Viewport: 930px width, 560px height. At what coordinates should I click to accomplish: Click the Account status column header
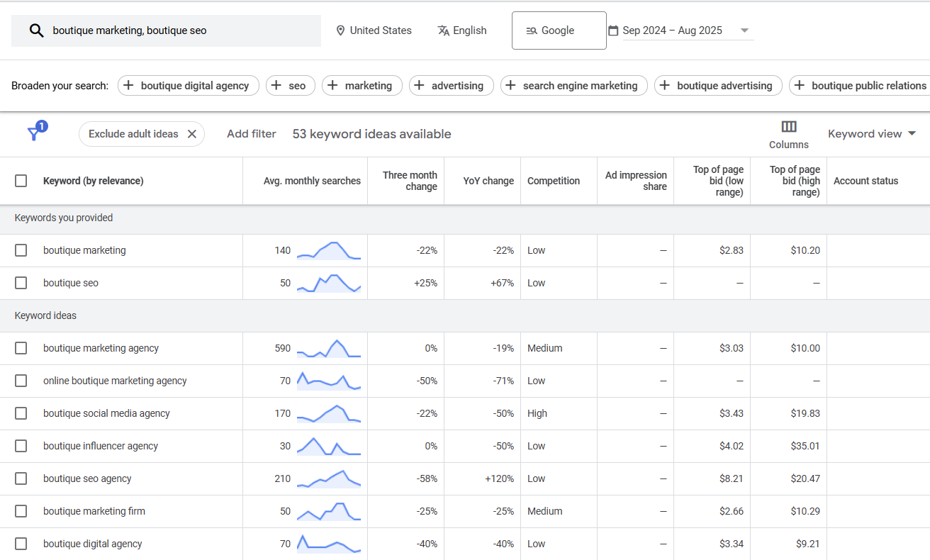pos(865,181)
